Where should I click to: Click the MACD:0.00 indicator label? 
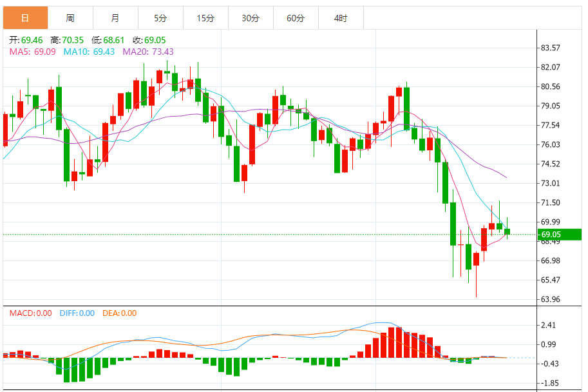[x=31, y=313]
